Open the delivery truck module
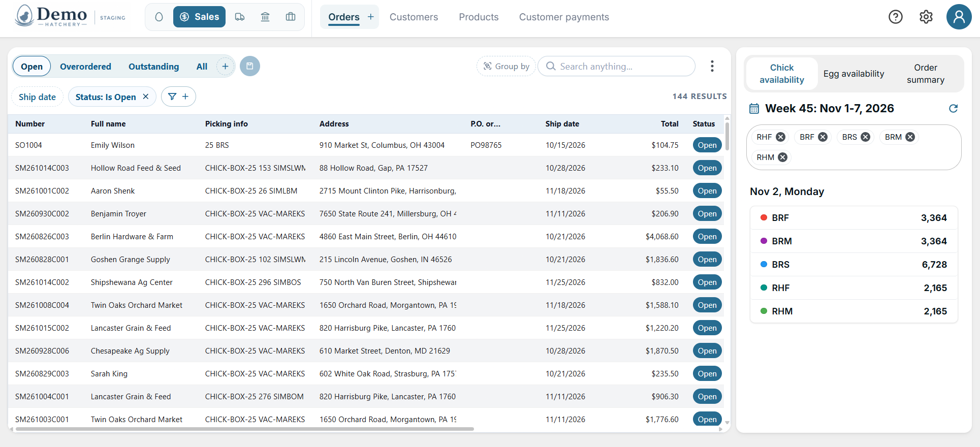The width and height of the screenshot is (980, 447). pyautogui.click(x=240, y=17)
